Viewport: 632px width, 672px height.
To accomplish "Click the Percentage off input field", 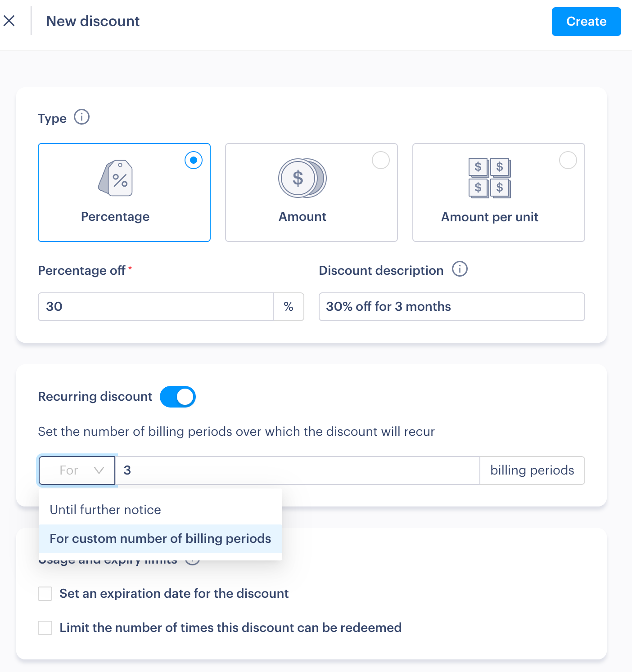I will [x=155, y=307].
